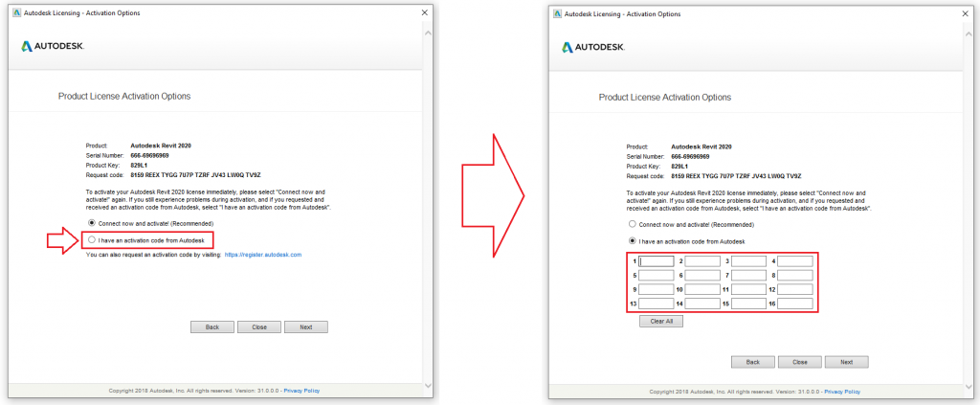
Task: Click scroll down arrow in left window
Action: point(428,386)
